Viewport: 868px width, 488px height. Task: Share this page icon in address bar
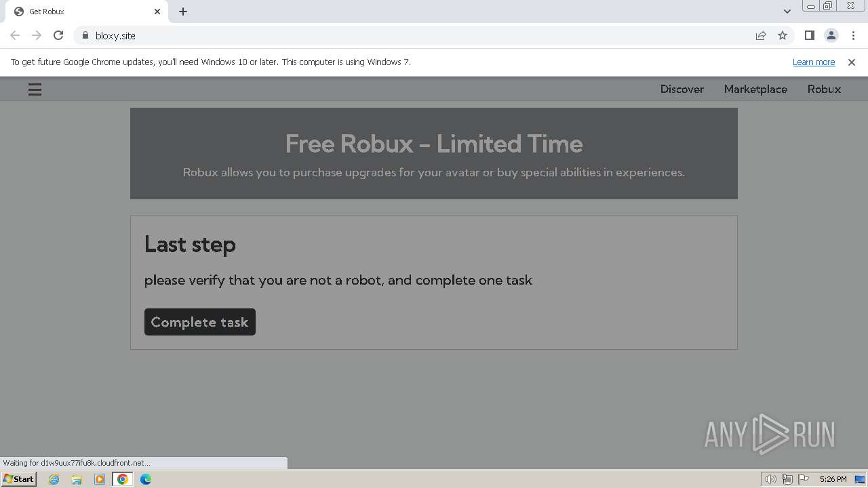(761, 35)
